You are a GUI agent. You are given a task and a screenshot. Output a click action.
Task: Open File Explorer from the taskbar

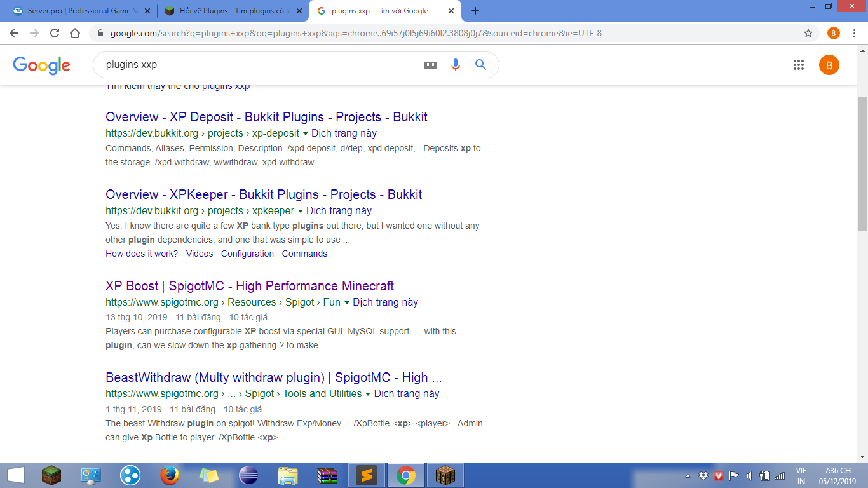(288, 475)
